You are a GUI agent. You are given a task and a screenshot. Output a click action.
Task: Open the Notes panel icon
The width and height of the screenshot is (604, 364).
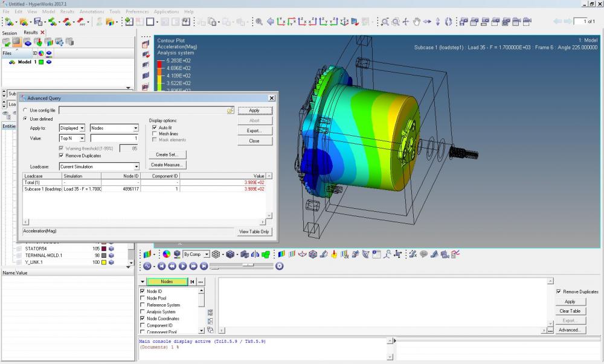424,254
